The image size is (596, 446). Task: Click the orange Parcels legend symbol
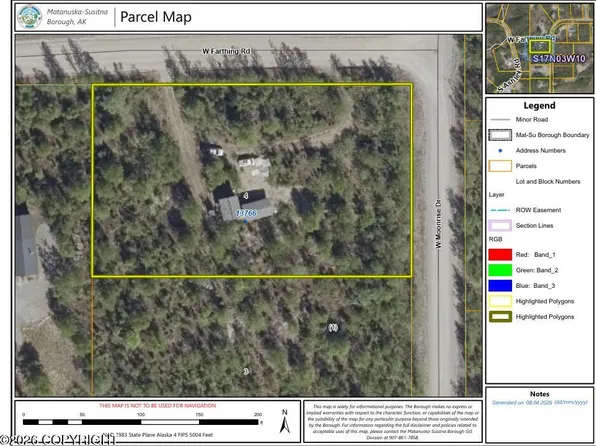coord(500,166)
